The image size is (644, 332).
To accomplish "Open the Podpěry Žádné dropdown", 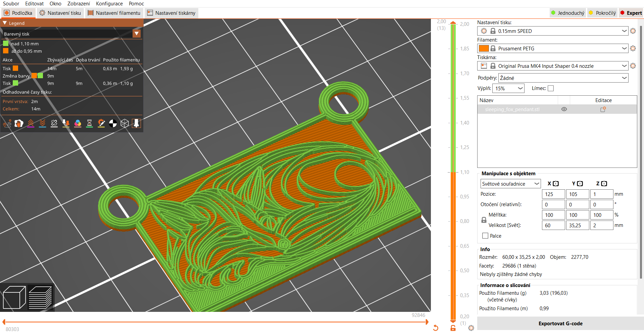I will pos(563,78).
